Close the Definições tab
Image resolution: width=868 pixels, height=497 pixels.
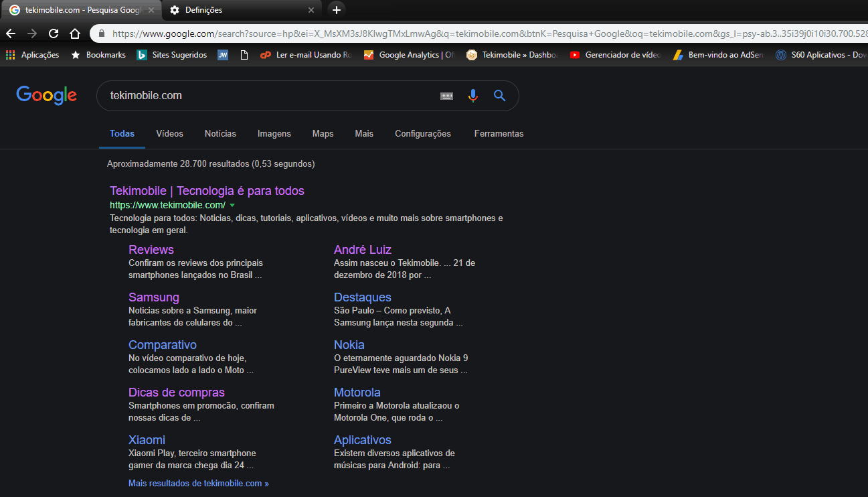[x=311, y=10]
